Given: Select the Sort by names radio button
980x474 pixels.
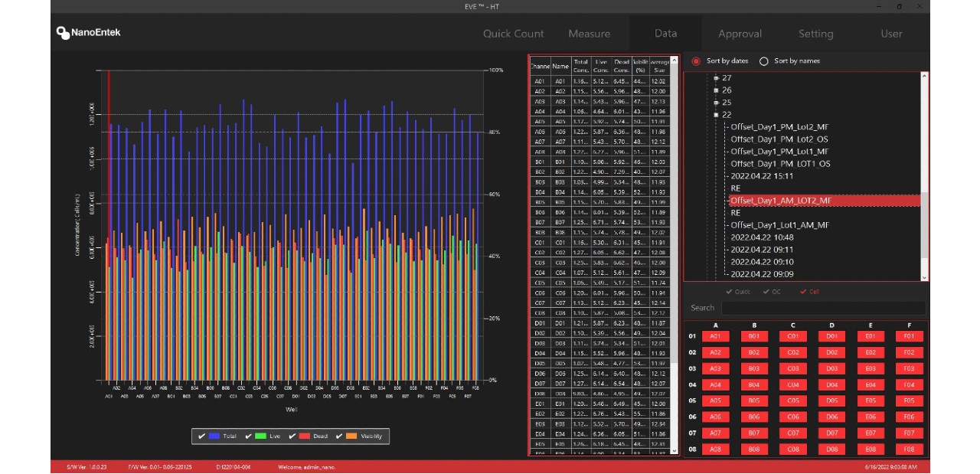Looking at the screenshot, I should (x=763, y=61).
